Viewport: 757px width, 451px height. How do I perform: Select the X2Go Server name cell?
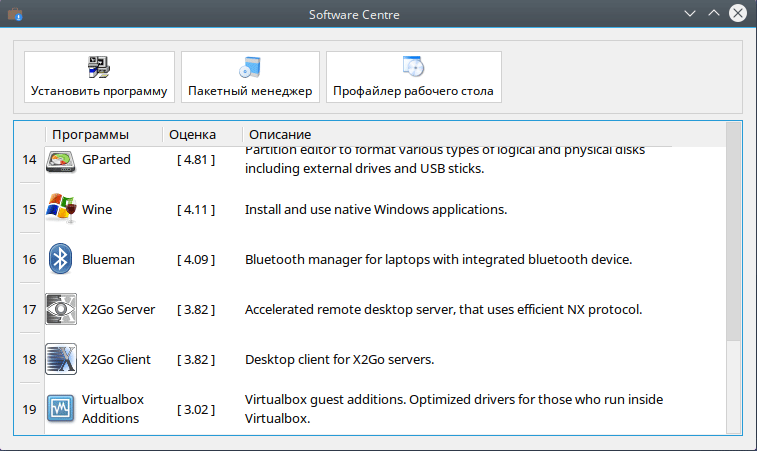coord(118,310)
